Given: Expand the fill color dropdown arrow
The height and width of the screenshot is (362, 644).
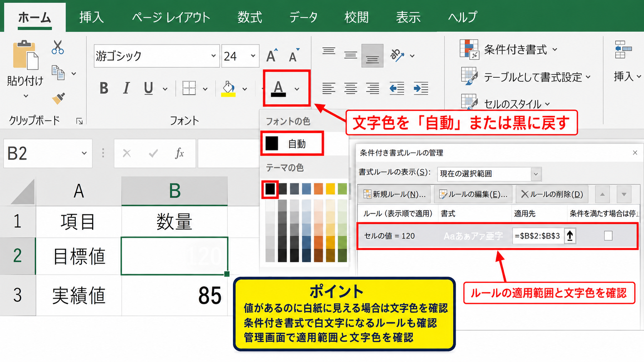Looking at the screenshot, I should (x=245, y=89).
